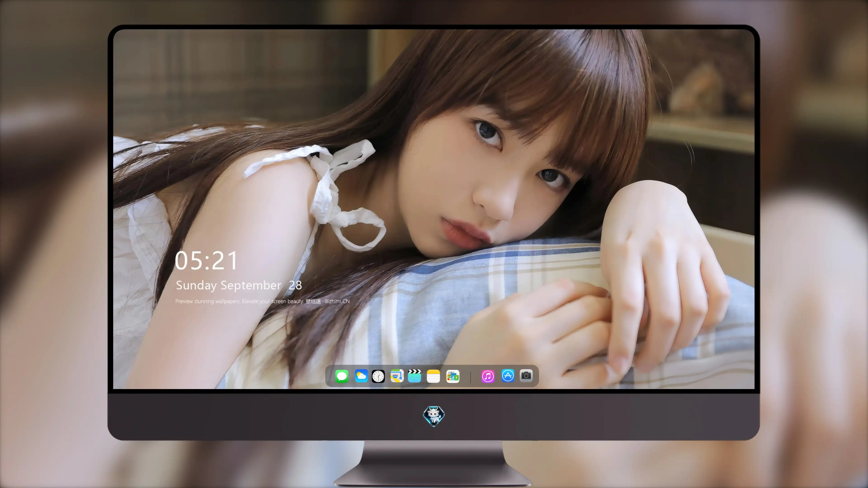Launch the iTunes music app
The width and height of the screenshot is (868, 488).
click(488, 376)
